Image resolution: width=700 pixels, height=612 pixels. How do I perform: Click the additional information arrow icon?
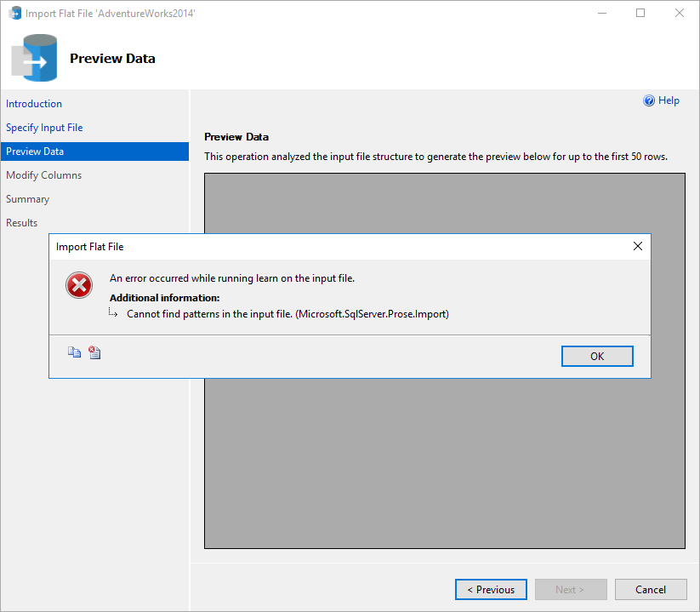tap(115, 313)
